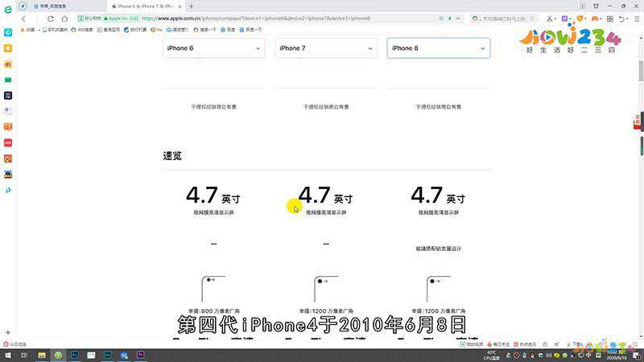Click the 每日关注 status bar item

497,344
